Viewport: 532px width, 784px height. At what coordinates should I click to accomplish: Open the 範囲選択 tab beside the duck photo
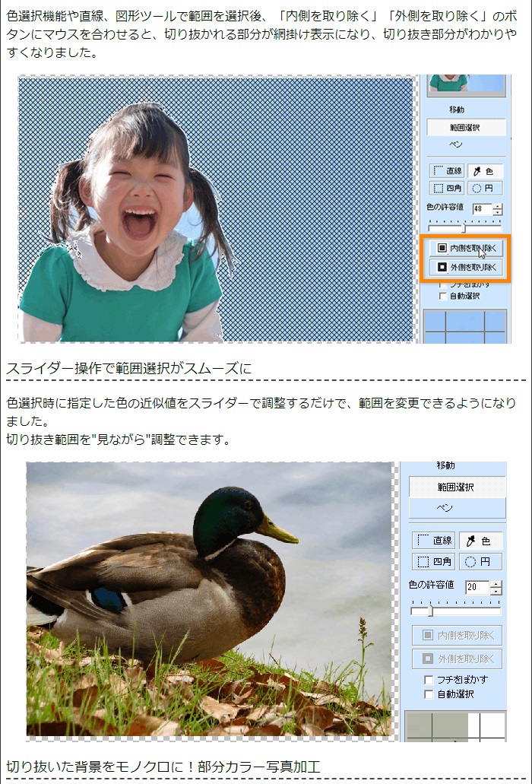click(x=457, y=487)
